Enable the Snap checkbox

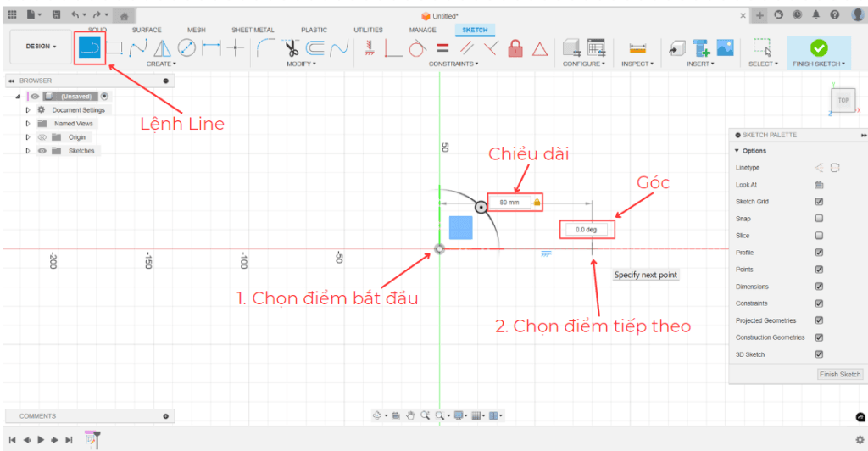819,219
